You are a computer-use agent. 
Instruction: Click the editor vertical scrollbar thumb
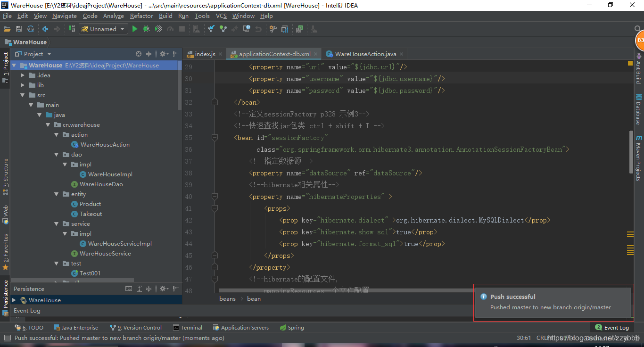point(631,152)
